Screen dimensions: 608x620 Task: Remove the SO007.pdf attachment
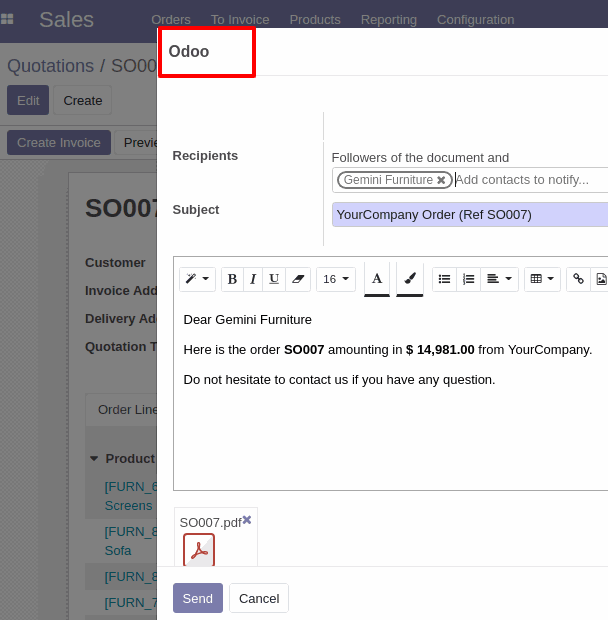pos(247,520)
